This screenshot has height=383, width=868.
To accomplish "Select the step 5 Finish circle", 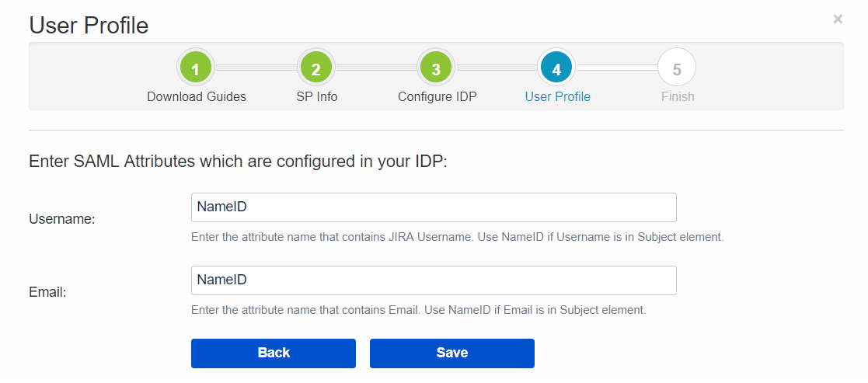I will (677, 68).
